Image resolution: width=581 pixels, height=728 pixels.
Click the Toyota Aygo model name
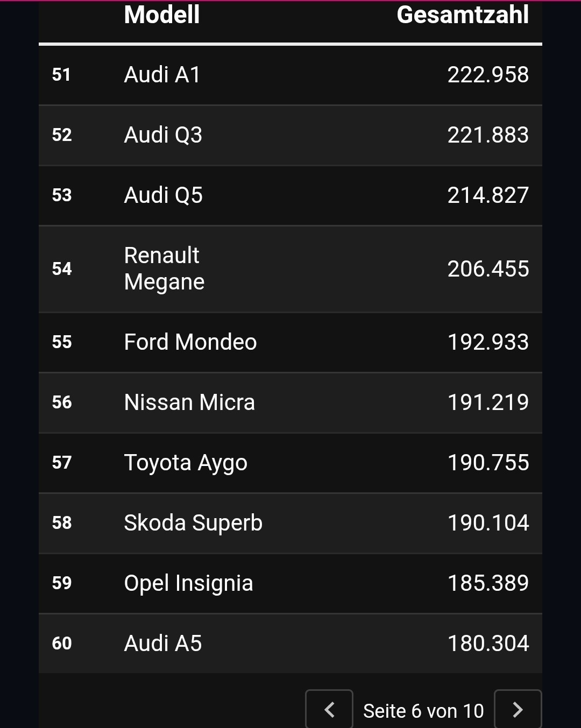pos(186,463)
